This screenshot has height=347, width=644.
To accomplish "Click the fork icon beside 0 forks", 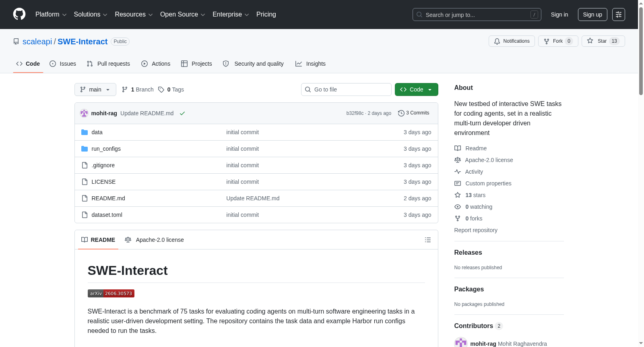I will [x=458, y=218].
